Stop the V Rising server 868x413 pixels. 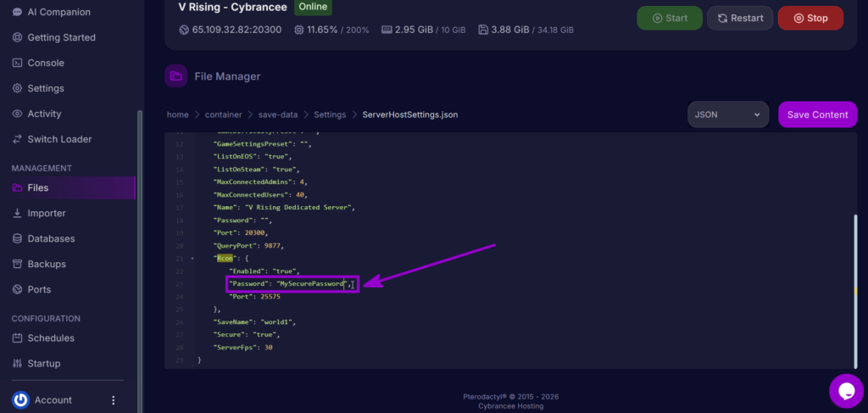click(810, 18)
